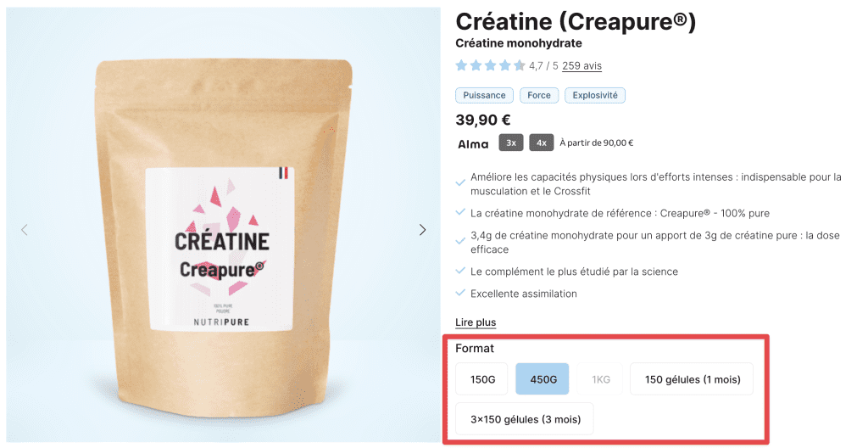Select the greyed-out 1KG format

pyautogui.click(x=600, y=379)
